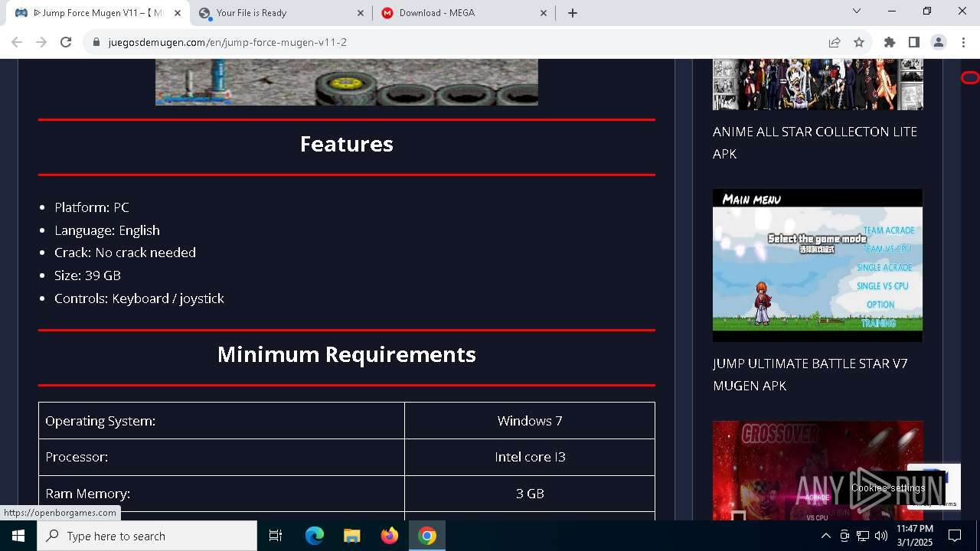Image resolution: width=980 pixels, height=551 pixels.
Task: Open Task View on the taskbar
Action: [276, 536]
